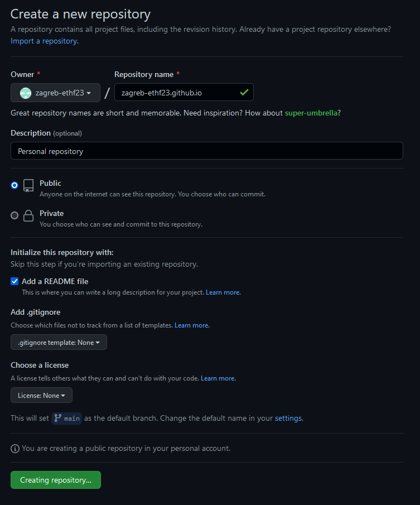Open the settings link for default branch
The width and height of the screenshot is (420, 505).
(288, 418)
